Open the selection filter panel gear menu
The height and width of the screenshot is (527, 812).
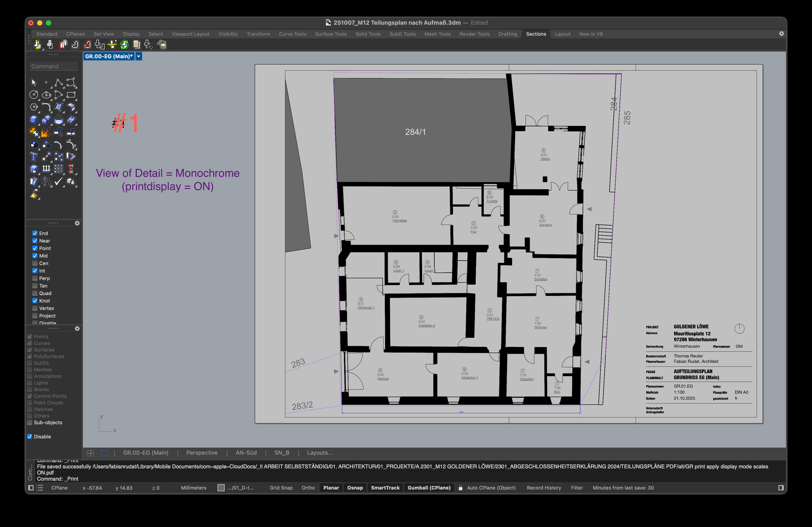point(77,328)
